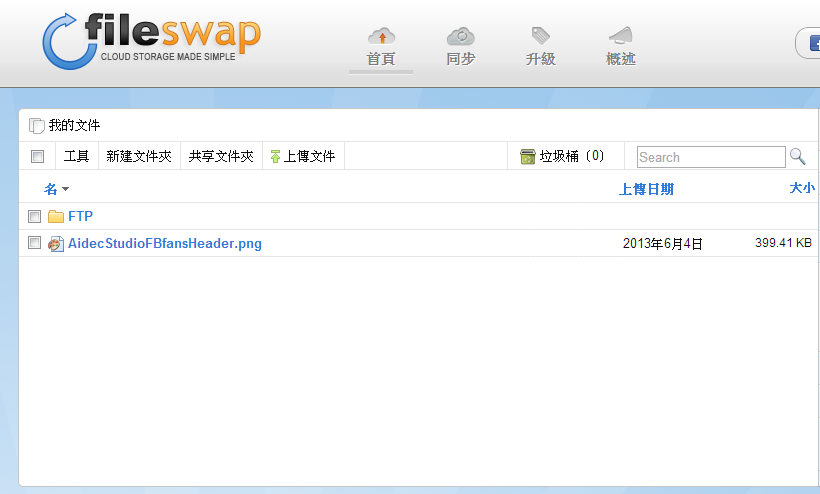Click 共享文件夾 button
The width and height of the screenshot is (820, 494).
pos(221,156)
